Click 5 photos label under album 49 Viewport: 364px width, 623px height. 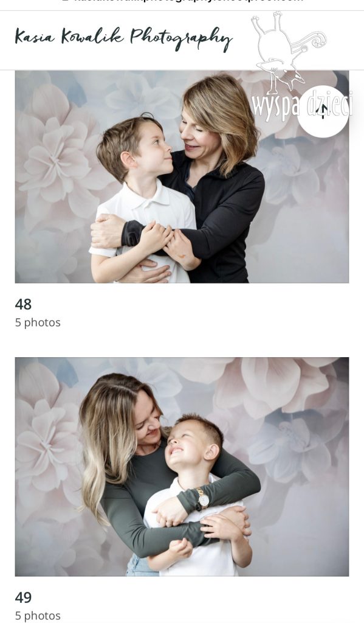[38, 616]
